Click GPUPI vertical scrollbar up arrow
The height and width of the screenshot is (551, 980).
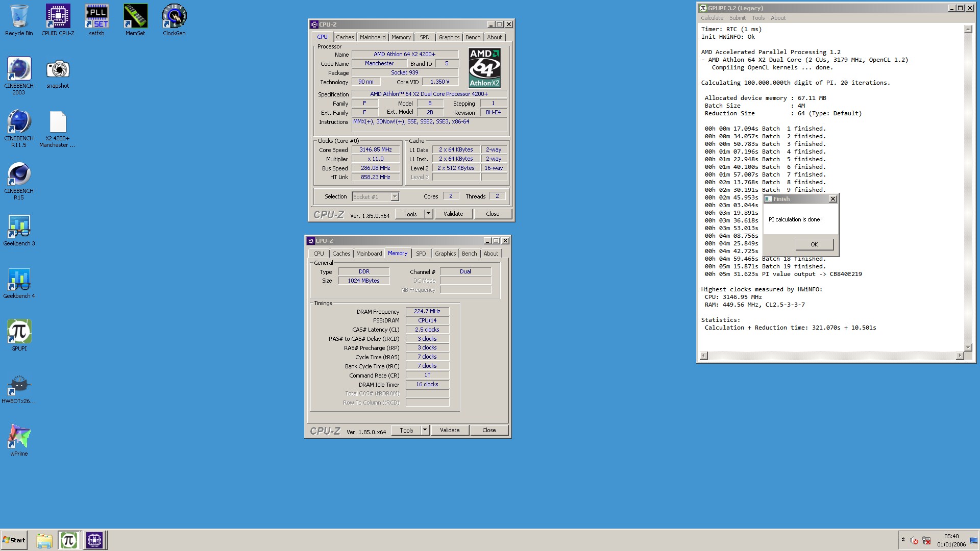(968, 29)
